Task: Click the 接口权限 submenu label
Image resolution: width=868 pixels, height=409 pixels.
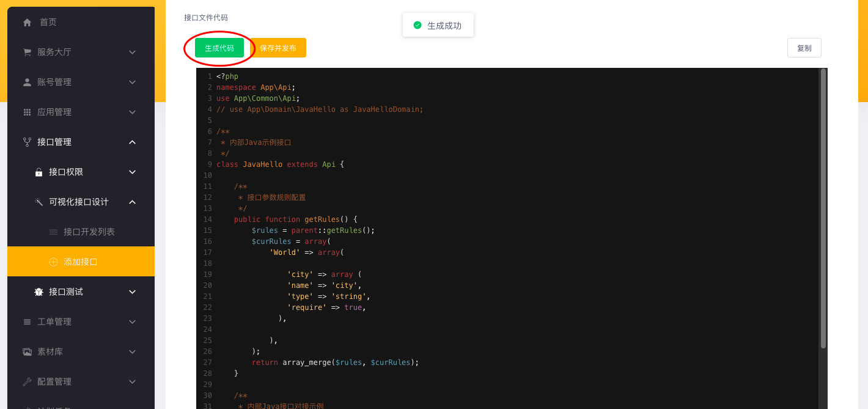Action: (66, 172)
